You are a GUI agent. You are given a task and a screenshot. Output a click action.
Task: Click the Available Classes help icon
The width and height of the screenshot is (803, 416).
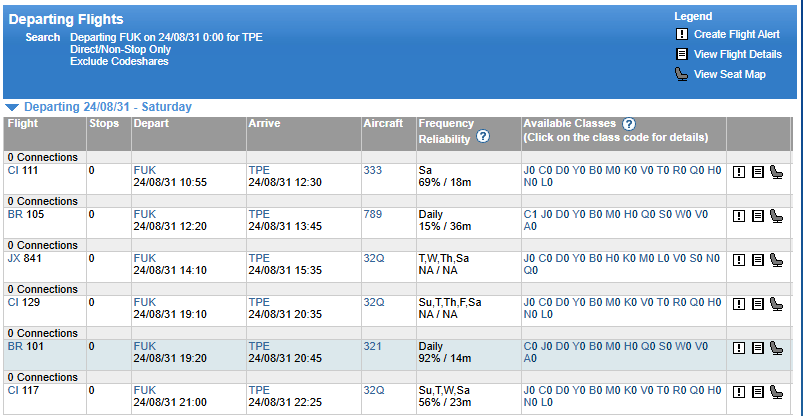coord(629,124)
